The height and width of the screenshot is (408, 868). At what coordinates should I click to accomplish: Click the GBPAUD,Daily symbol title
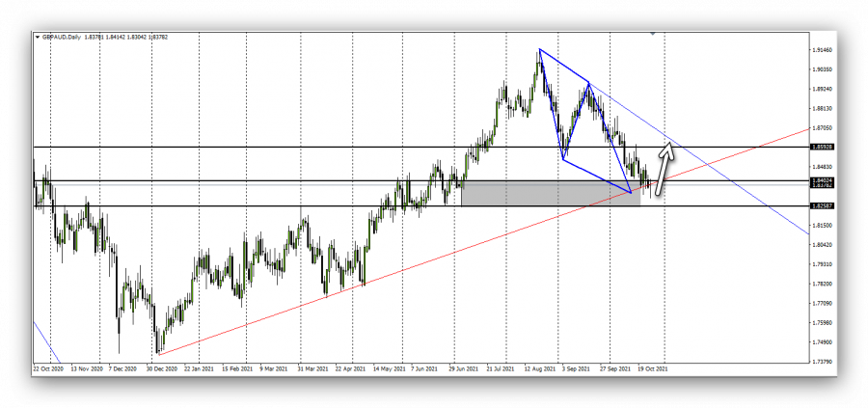pyautogui.click(x=59, y=38)
